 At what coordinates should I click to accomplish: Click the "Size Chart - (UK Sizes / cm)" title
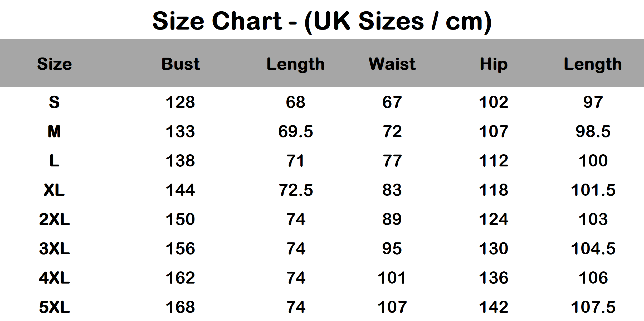click(x=322, y=21)
